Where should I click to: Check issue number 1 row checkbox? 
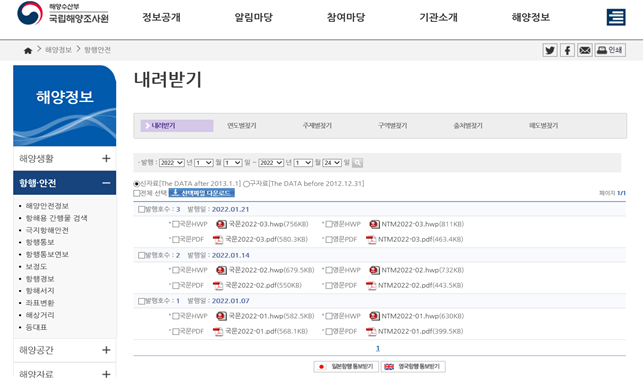(141, 301)
